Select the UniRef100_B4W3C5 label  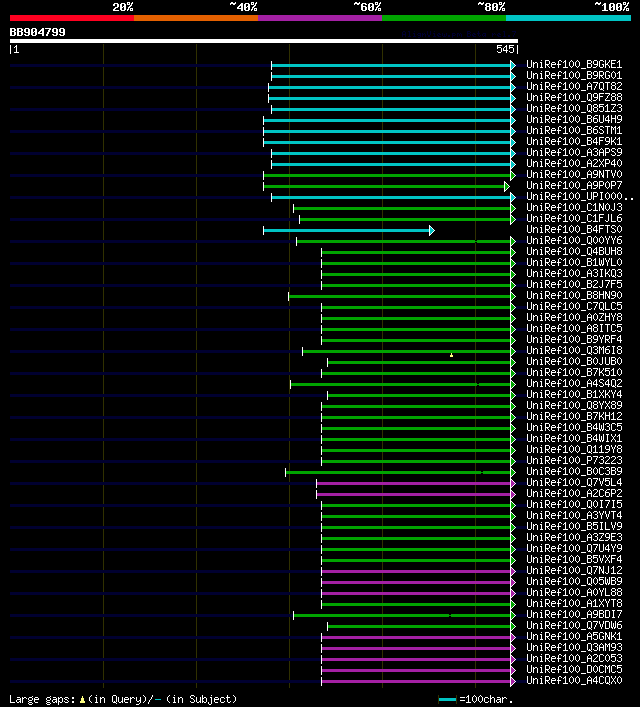click(574, 427)
